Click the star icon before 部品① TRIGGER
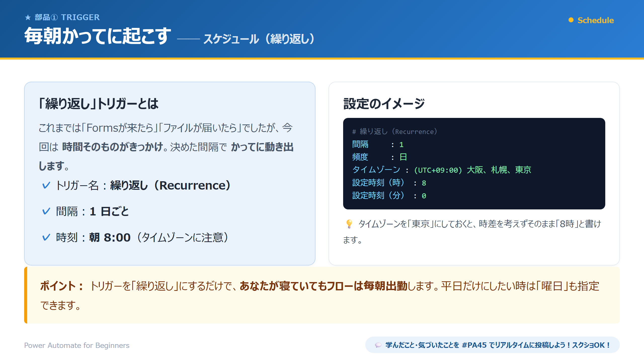The image size is (644, 362). pos(28,17)
